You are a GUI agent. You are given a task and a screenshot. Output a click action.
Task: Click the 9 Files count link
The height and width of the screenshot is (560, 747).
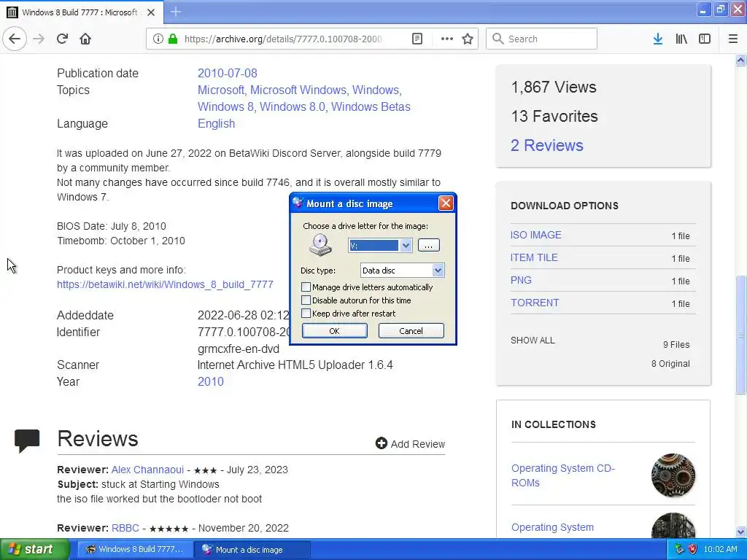[x=676, y=345]
